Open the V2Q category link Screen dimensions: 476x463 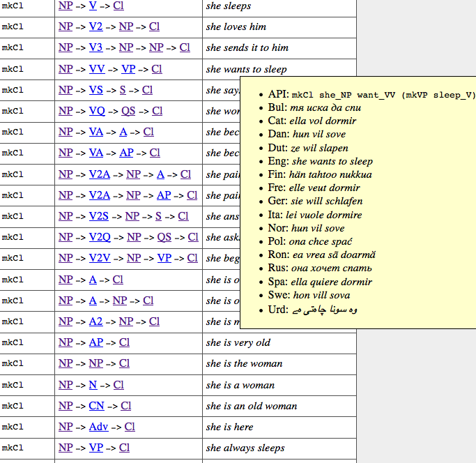click(100, 237)
